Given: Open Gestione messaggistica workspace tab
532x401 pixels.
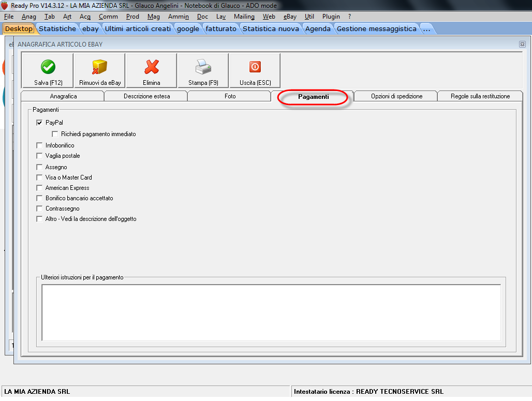Looking at the screenshot, I should (377, 29).
